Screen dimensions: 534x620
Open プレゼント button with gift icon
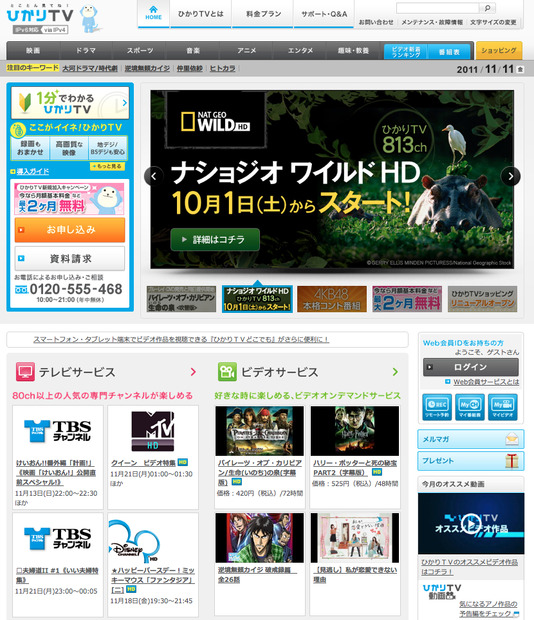pyautogui.click(x=471, y=461)
